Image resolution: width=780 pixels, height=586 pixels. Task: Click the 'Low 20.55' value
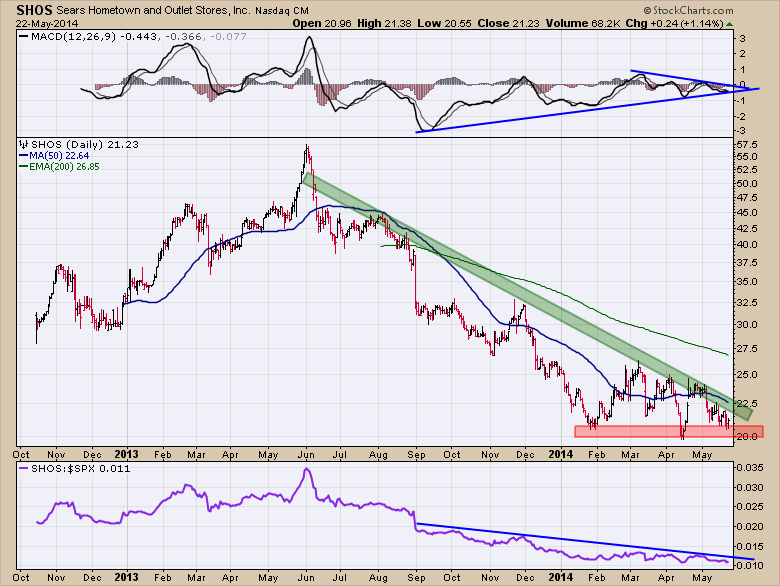pyautogui.click(x=444, y=23)
